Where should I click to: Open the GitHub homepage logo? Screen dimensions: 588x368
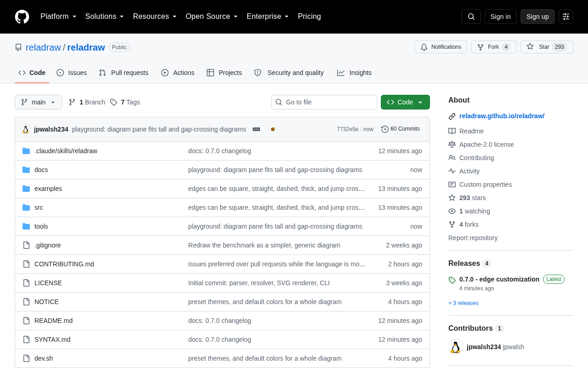click(x=22, y=17)
